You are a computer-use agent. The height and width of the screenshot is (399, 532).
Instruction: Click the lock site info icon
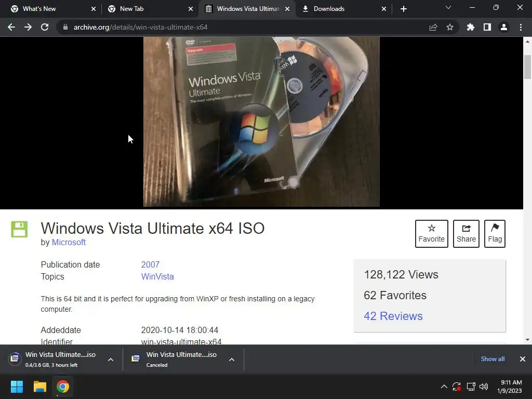pos(65,27)
